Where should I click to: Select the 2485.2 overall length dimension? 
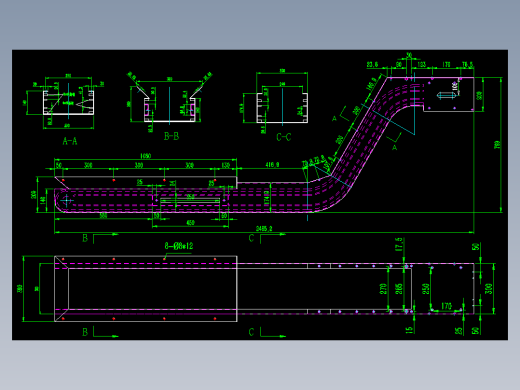pos(264,228)
